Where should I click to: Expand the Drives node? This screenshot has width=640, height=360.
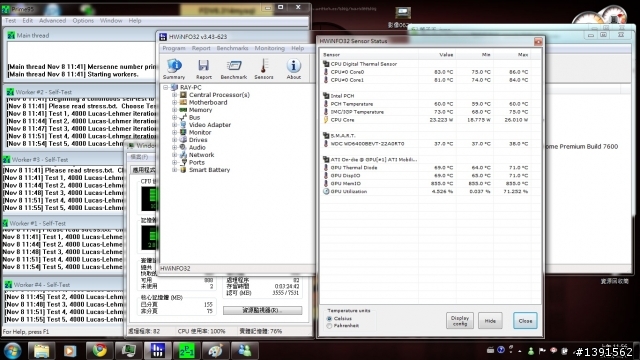tap(174, 140)
